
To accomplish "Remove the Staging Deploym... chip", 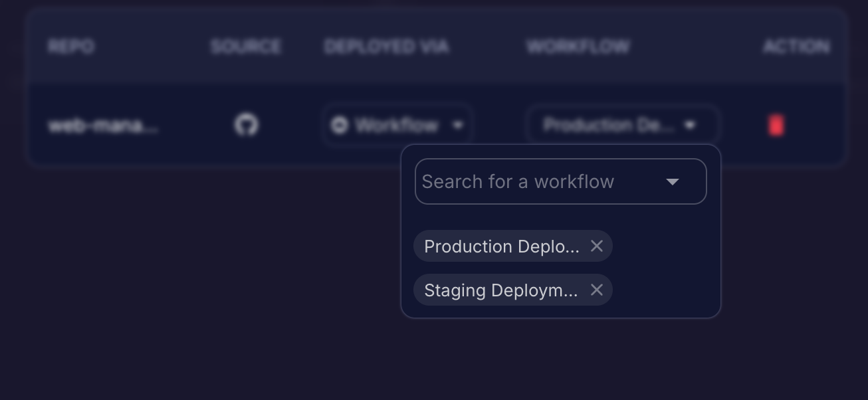I will click(597, 290).
